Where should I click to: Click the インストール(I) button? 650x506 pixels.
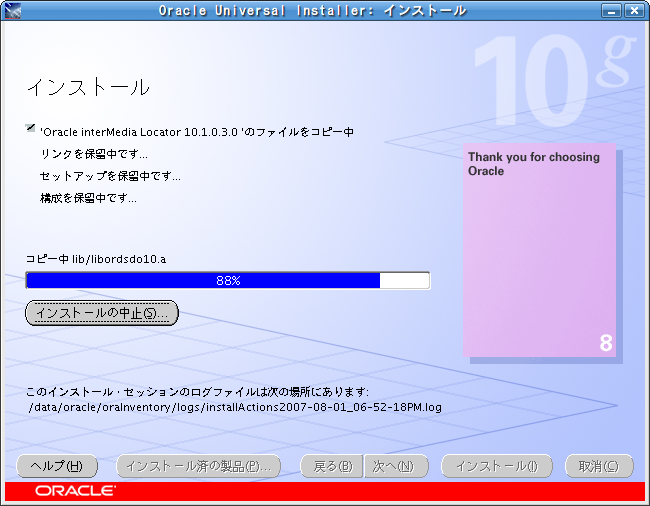click(497, 466)
